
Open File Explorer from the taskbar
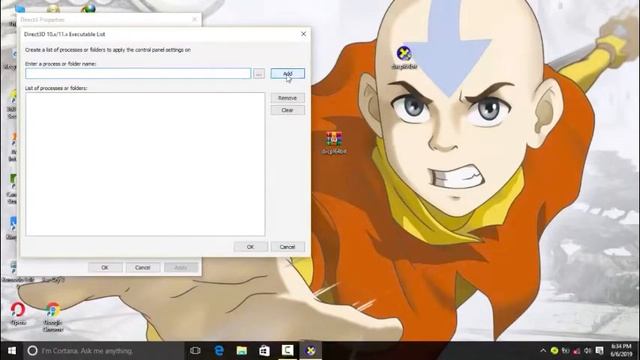(x=242, y=351)
